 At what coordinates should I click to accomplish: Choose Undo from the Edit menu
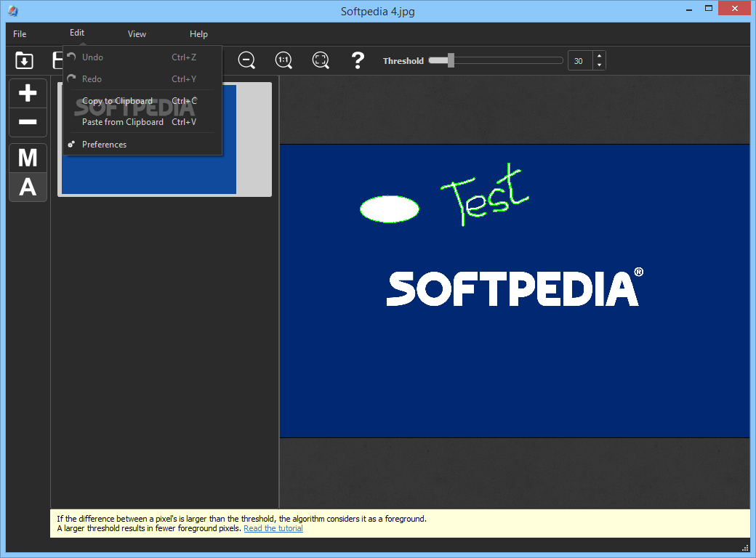(x=142, y=57)
